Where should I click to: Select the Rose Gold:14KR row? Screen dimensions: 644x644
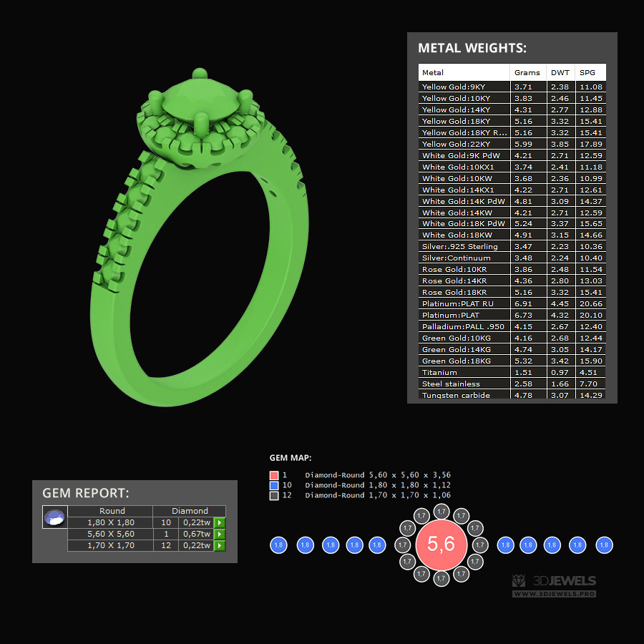click(x=512, y=281)
